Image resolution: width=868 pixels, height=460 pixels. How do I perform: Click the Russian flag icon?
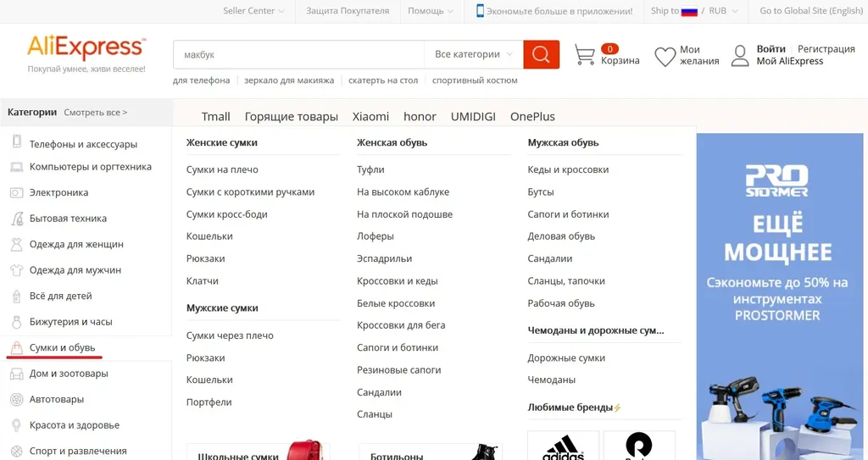coord(689,11)
